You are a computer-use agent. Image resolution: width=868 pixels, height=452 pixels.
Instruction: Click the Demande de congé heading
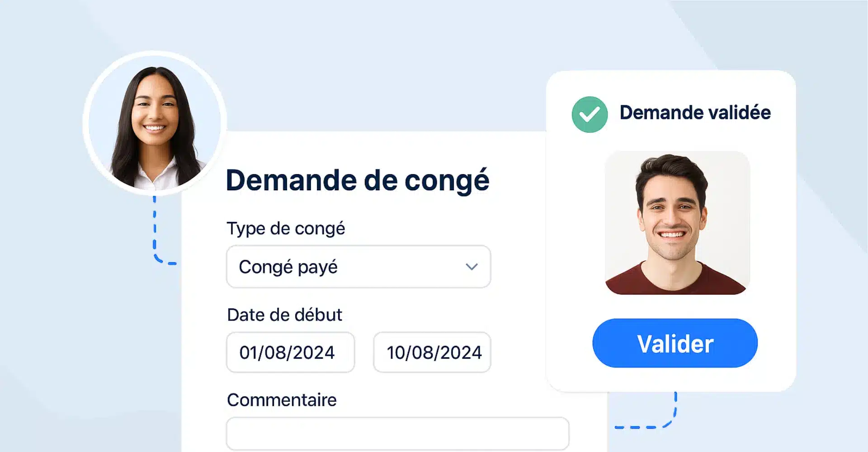tap(357, 180)
